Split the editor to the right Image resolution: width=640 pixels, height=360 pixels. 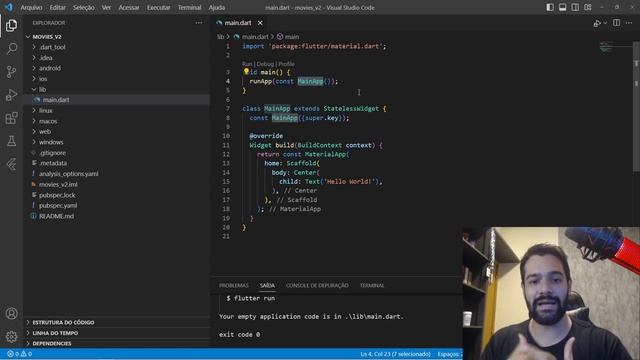[x=616, y=23]
